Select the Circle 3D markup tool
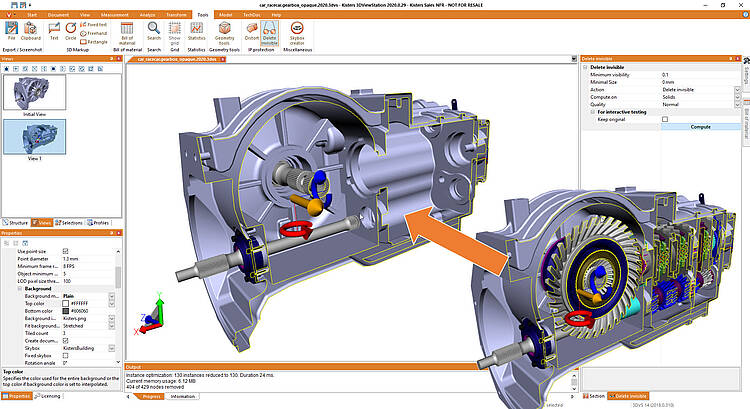Screen dimensions: 750x409 point(71,36)
